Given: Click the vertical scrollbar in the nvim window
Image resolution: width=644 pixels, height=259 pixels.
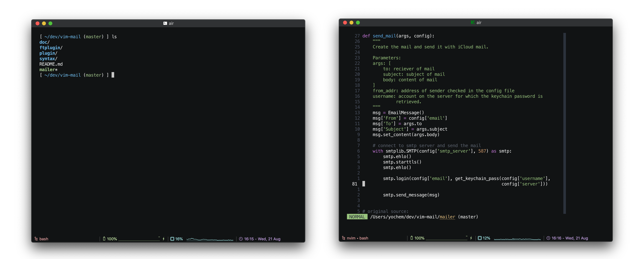Looking at the screenshot, I should [564, 123].
